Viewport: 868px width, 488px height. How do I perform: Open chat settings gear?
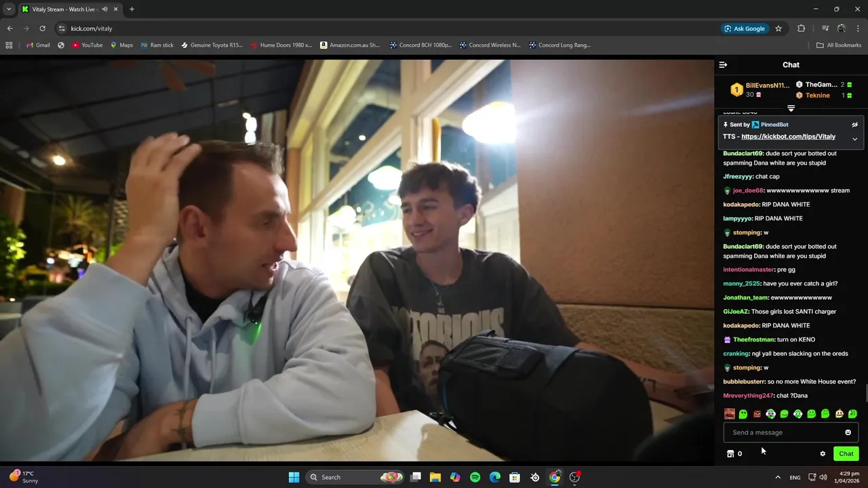click(823, 454)
